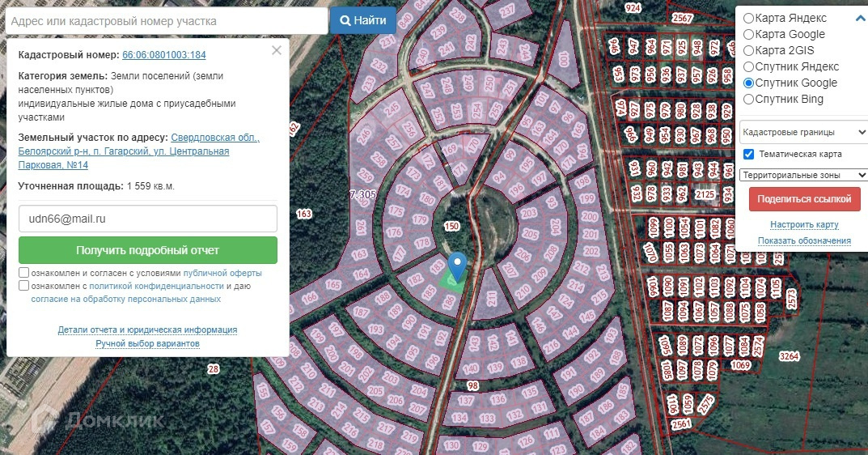The width and height of the screenshot is (868, 455).
Task: Select Спутник Google layer
Action: click(748, 83)
